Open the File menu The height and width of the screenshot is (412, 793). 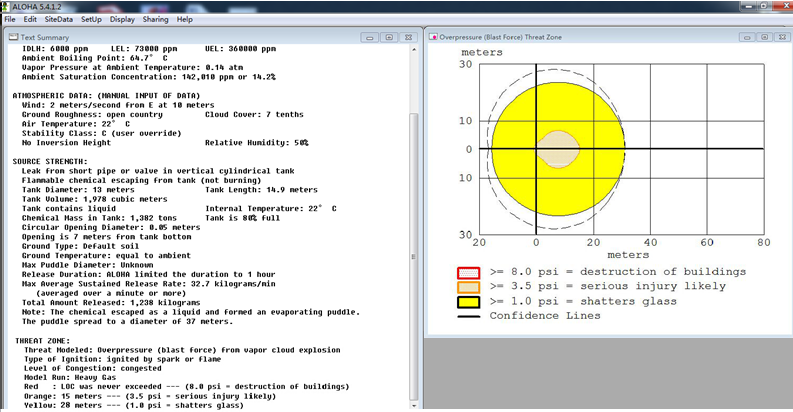click(x=10, y=19)
